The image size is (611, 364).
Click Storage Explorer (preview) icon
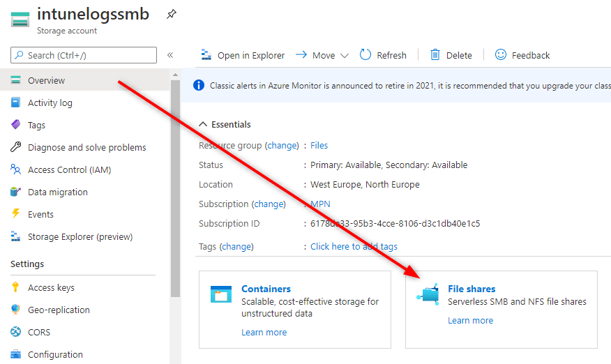(x=15, y=236)
